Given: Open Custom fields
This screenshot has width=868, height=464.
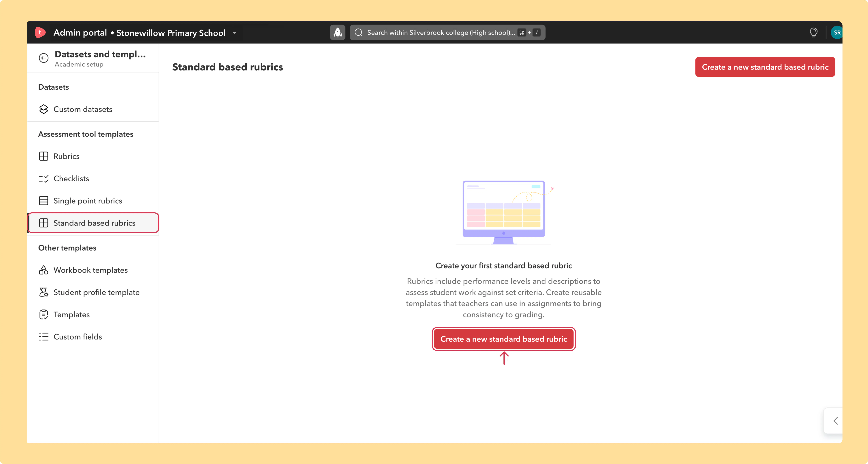Looking at the screenshot, I should pos(93,337).
